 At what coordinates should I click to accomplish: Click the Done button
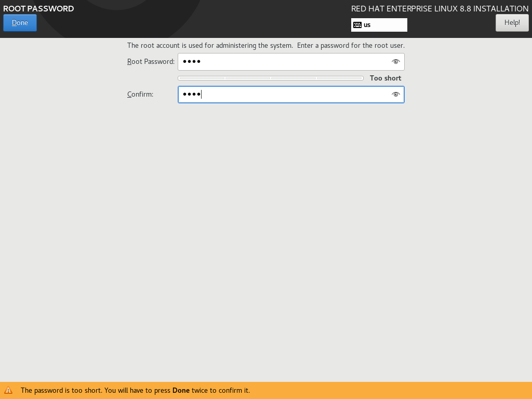tap(20, 23)
